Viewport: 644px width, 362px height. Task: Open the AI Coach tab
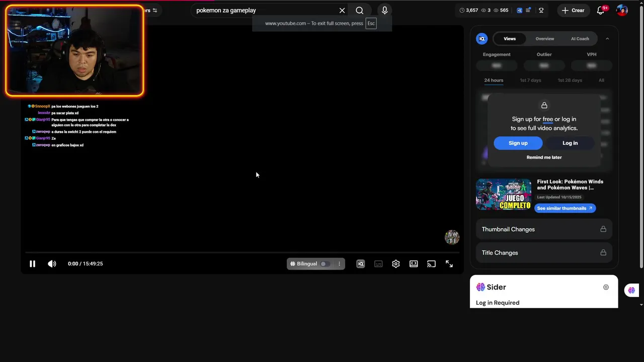[x=580, y=39]
